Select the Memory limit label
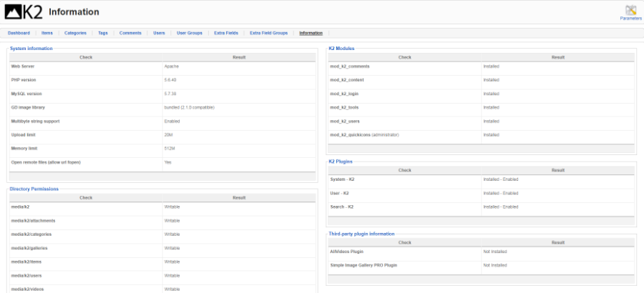 click(24, 149)
